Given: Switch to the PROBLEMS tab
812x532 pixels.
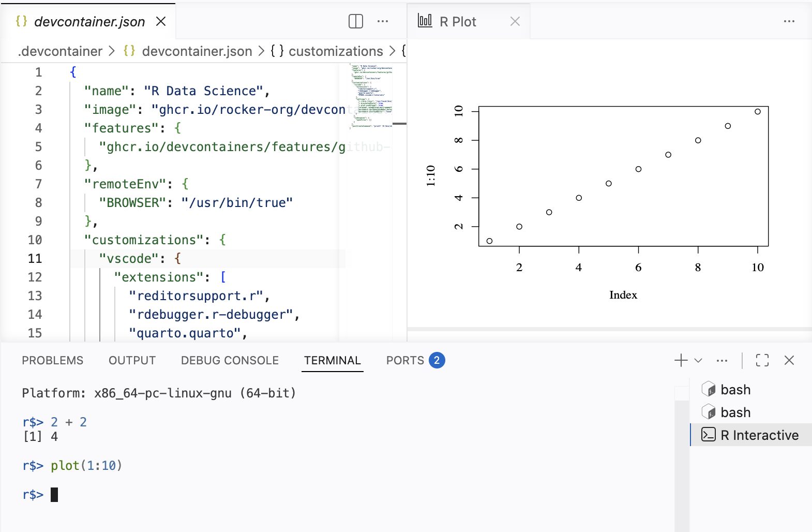Looking at the screenshot, I should pos(52,360).
